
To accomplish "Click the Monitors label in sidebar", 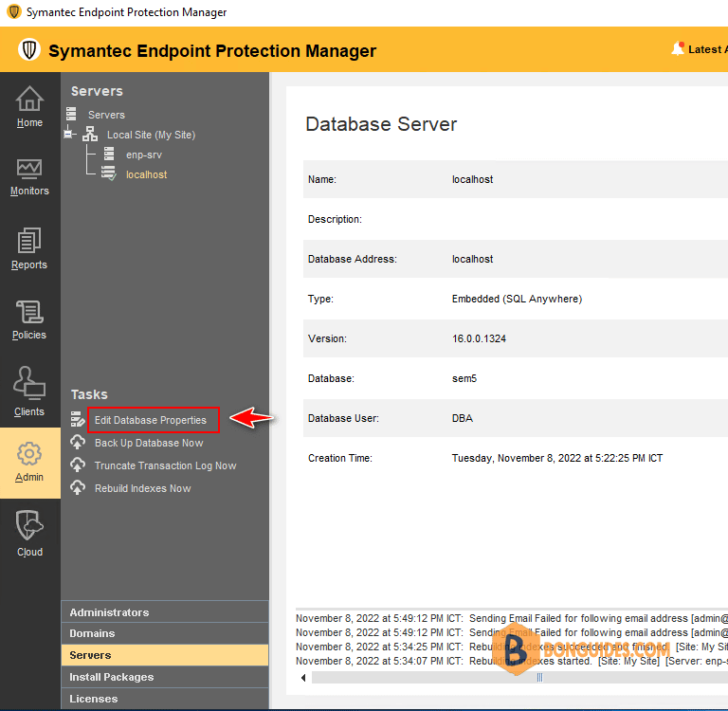I will click(x=29, y=191).
